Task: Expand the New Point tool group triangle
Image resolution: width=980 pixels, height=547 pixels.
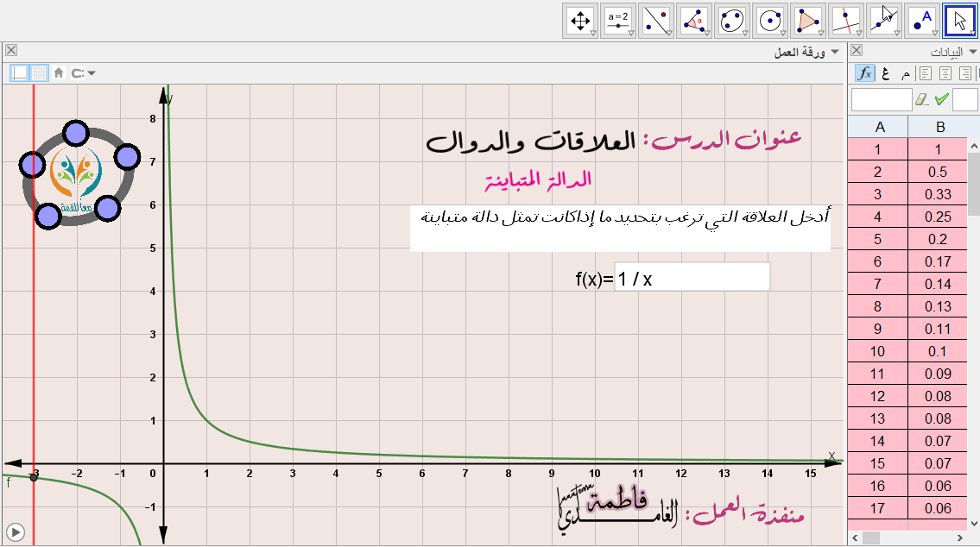Action: click(936, 33)
